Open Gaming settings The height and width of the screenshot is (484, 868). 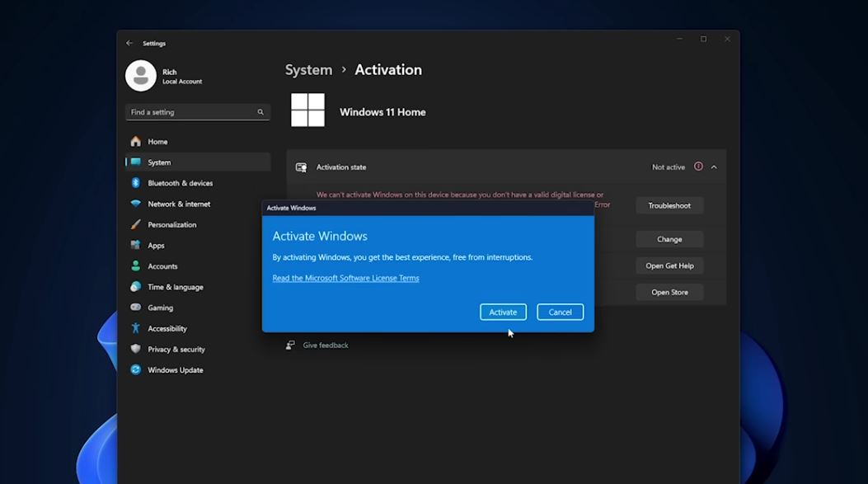(x=158, y=308)
